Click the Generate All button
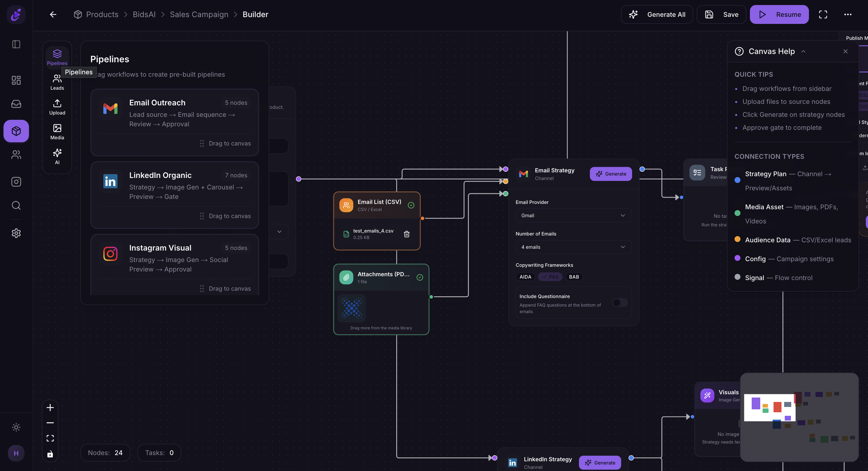Screen dimensions: 868x471 point(657,14)
